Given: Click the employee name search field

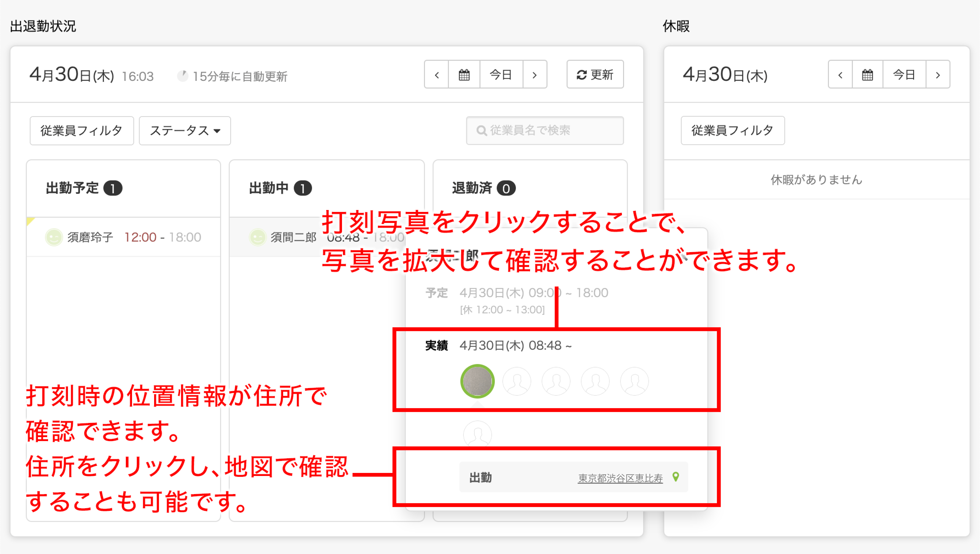Looking at the screenshot, I should pos(545,131).
